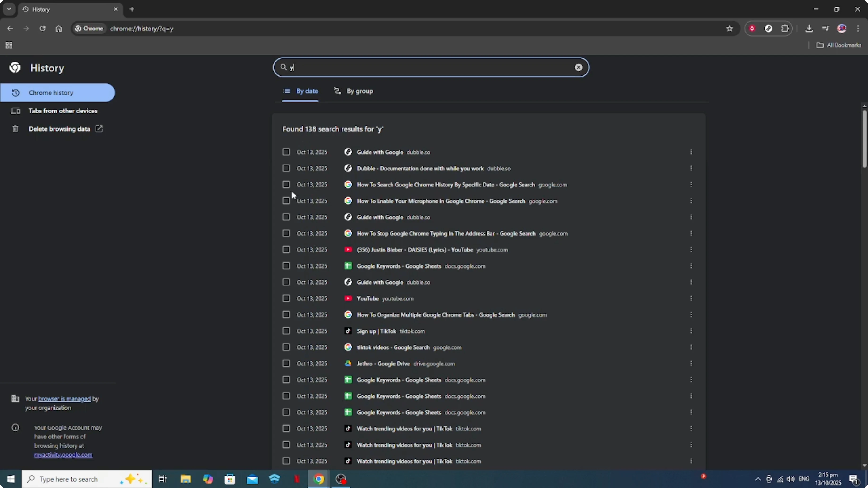Select the checkbox beside Sign up | TikTok
This screenshot has width=868, height=488.
pyautogui.click(x=286, y=331)
